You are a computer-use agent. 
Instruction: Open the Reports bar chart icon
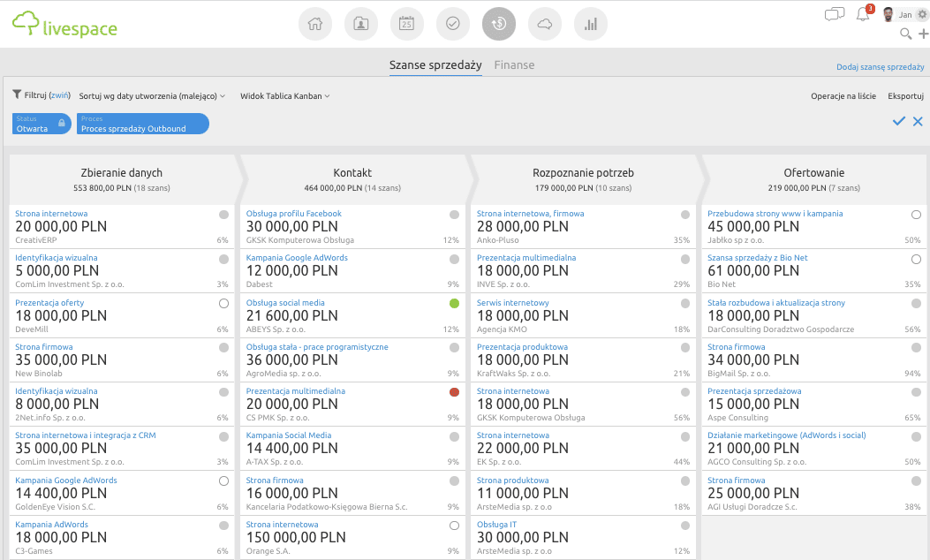pyautogui.click(x=591, y=24)
